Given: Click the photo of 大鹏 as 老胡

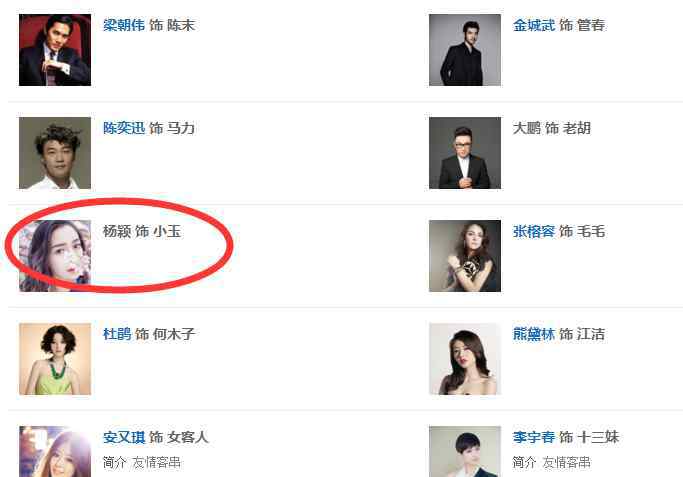Looking at the screenshot, I should click(465, 153).
